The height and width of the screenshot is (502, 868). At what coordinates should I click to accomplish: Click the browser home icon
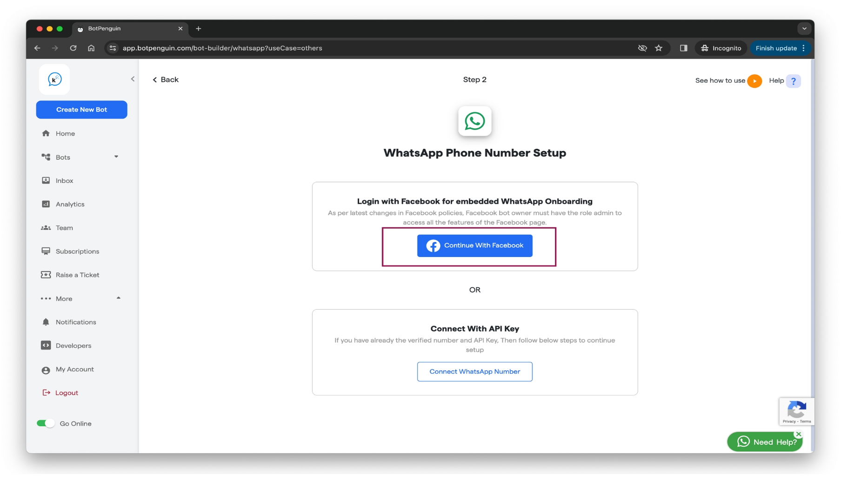coord(91,48)
